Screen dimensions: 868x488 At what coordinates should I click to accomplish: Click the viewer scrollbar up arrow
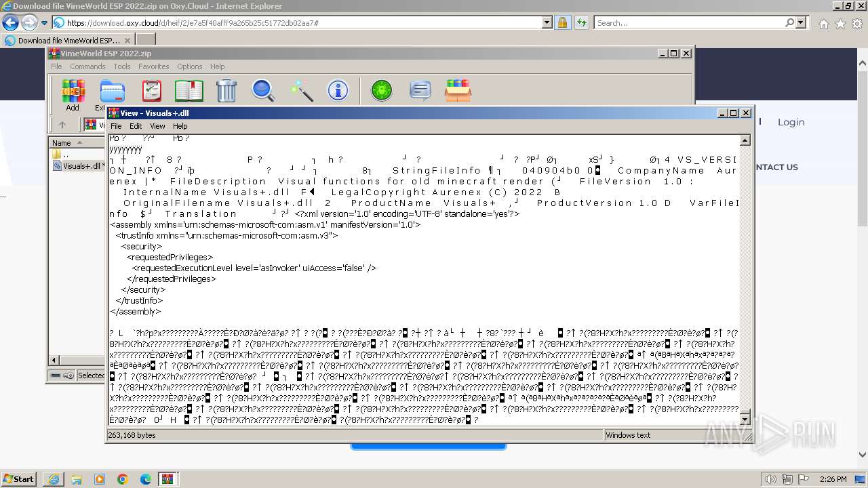pyautogui.click(x=745, y=140)
